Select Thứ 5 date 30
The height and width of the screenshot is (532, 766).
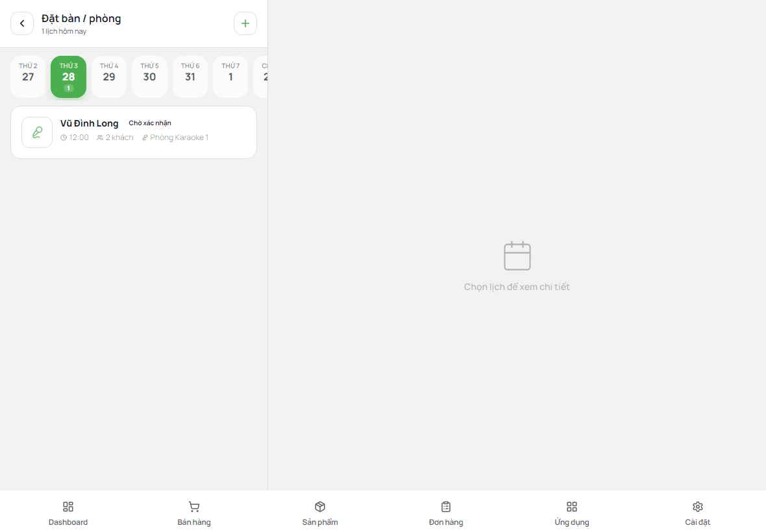(x=149, y=77)
